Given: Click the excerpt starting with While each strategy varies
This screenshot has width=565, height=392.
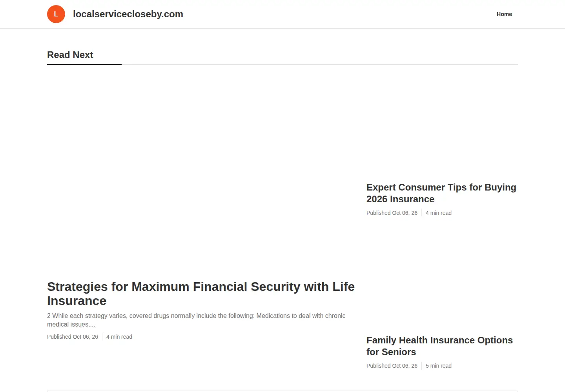Looking at the screenshot, I should (x=196, y=320).
